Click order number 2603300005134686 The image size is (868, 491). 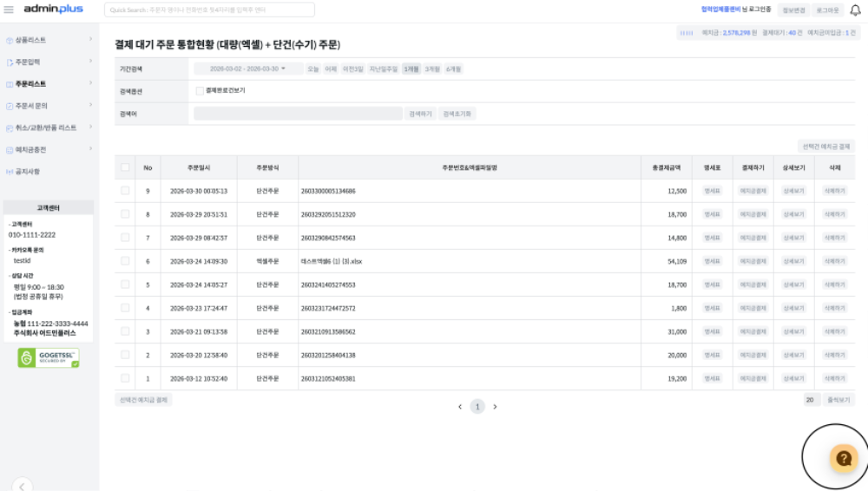(328, 191)
